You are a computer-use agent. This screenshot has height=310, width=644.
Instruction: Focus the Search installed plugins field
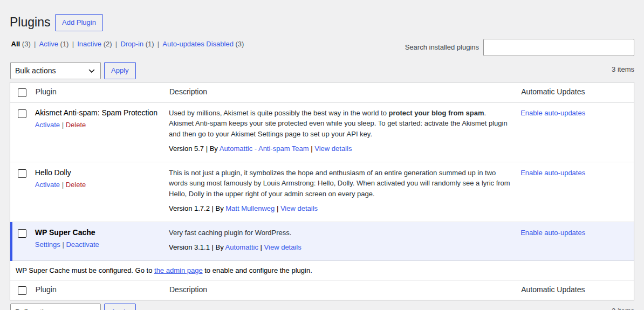(x=559, y=47)
